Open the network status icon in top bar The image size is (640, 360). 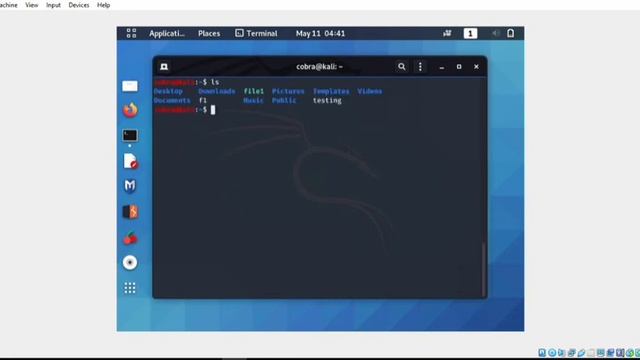point(447,33)
